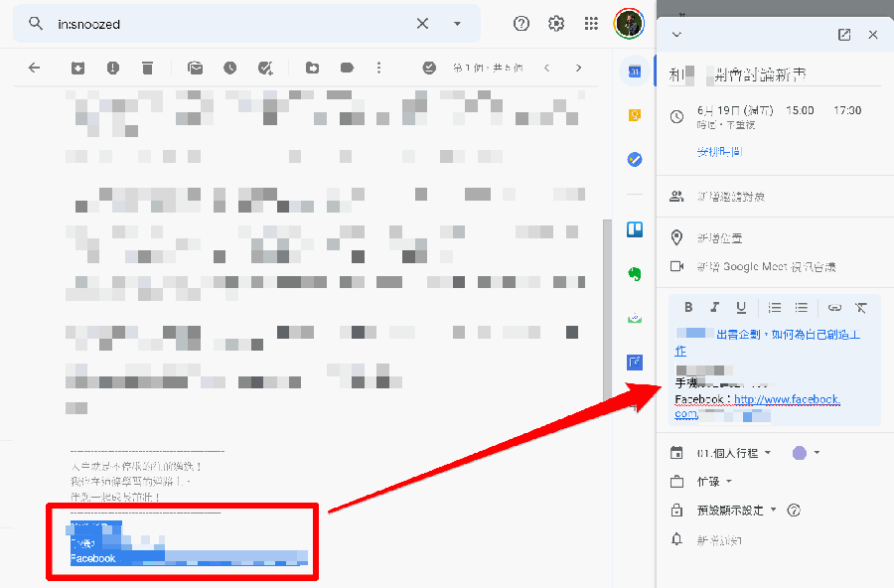Screen dimensions: 894x588
Task: Toggle underline formatting in the description
Action: (741, 307)
